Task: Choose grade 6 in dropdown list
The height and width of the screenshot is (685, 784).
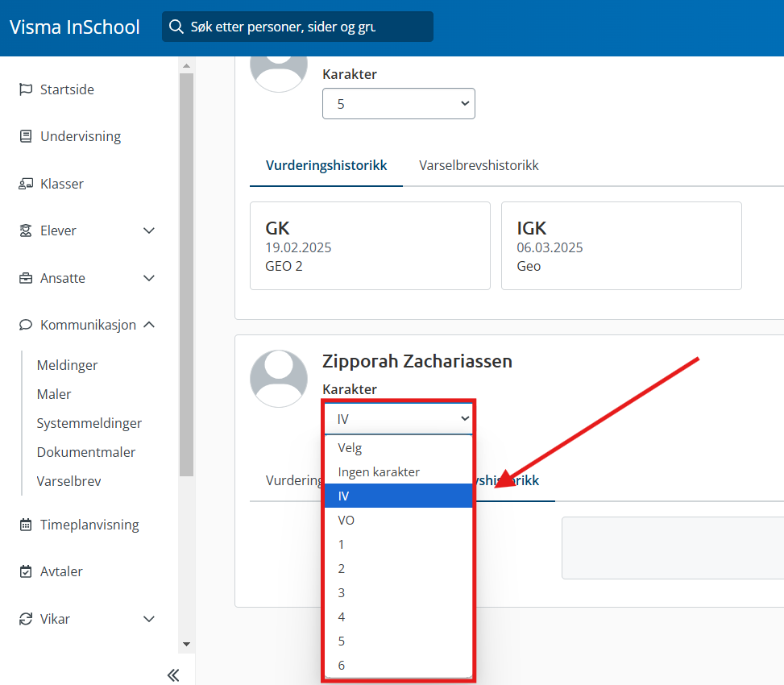Action: pyautogui.click(x=399, y=665)
